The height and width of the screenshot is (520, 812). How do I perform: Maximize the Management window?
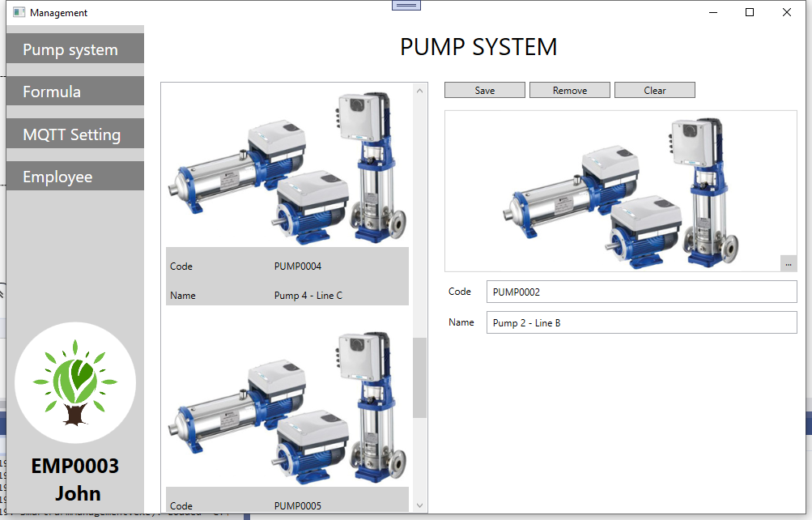point(750,12)
